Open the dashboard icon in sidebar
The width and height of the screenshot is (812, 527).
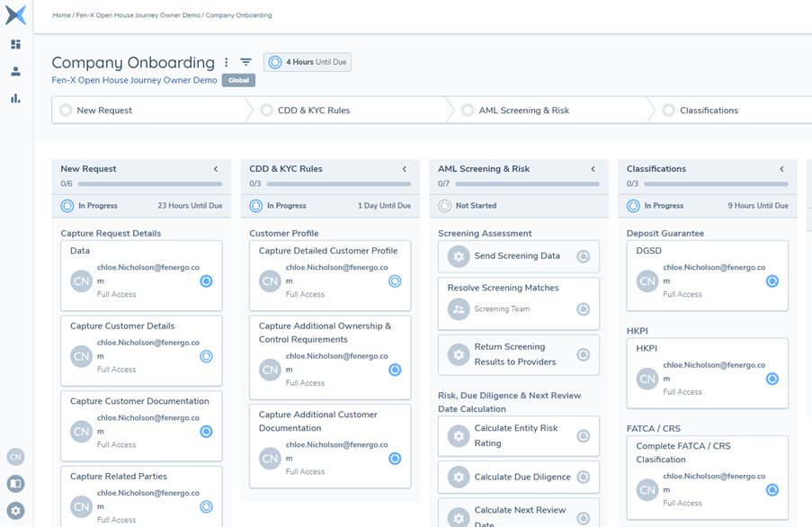pos(15,44)
